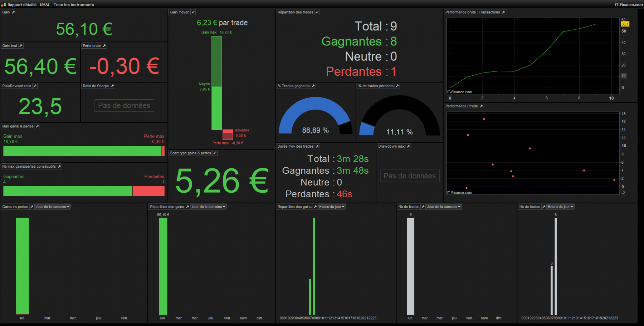This screenshot has height=326, width=644.
Task: Open Ratio de Sharpe wrench settings
Action: pyautogui.click(x=112, y=86)
